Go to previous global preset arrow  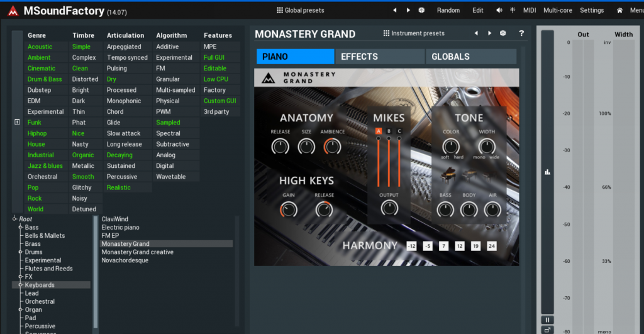pos(395,10)
